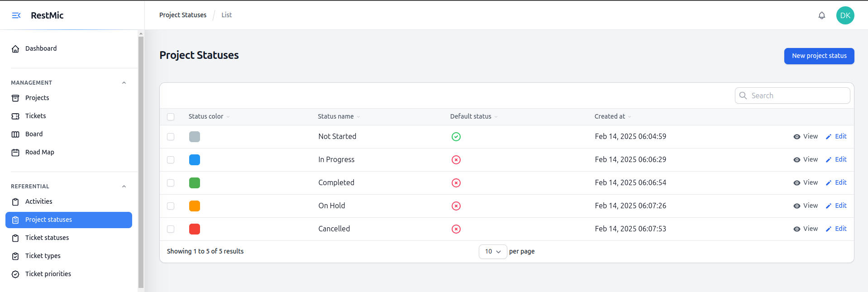868x292 pixels.
Task: Toggle the select-all checkbox in the table header
Action: (171, 117)
